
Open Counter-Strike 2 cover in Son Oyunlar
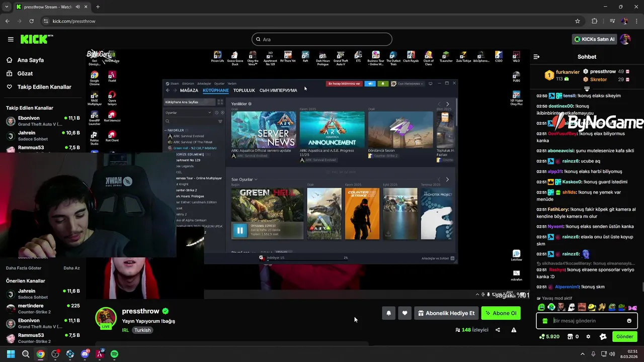point(362,213)
